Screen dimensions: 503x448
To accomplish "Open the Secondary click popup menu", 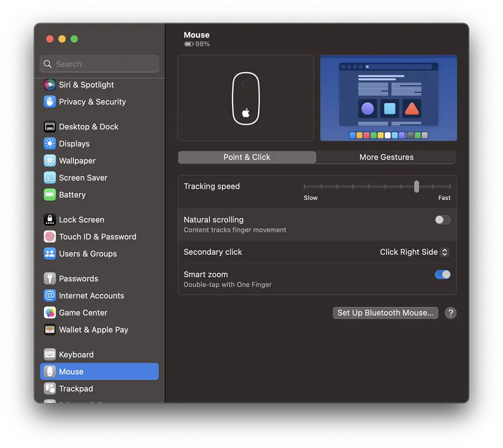I will [x=414, y=252].
